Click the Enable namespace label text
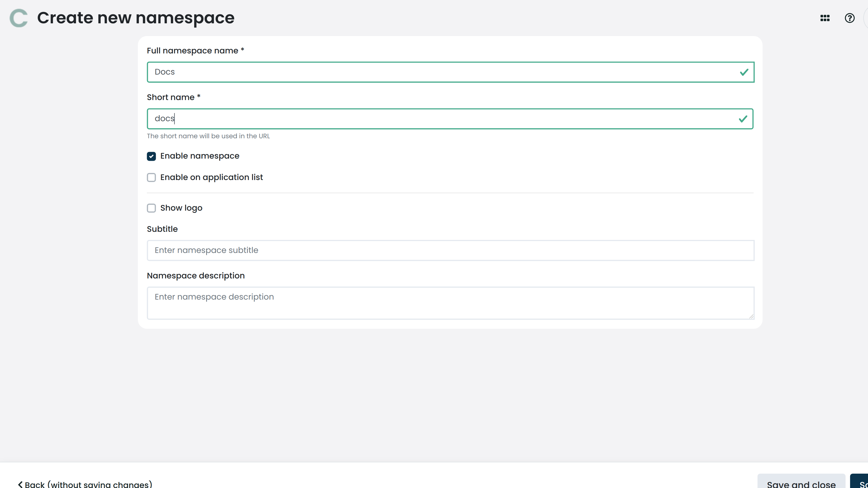 (199, 156)
